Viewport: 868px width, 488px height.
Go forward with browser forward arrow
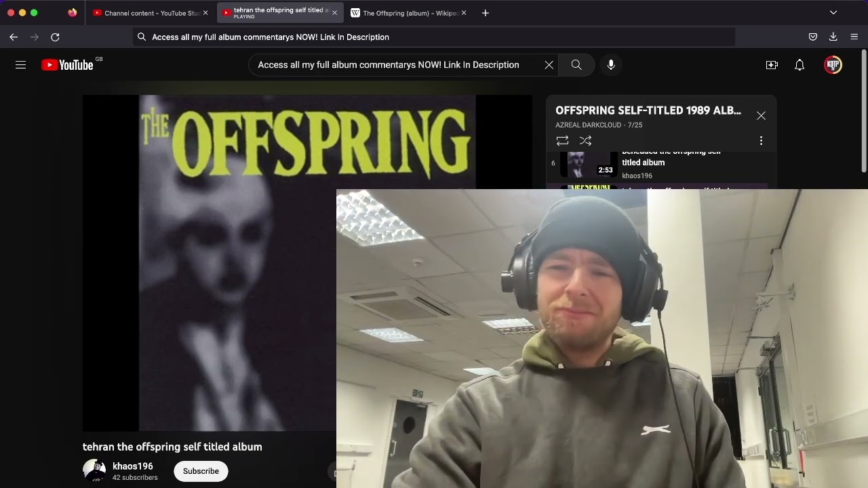(35, 37)
